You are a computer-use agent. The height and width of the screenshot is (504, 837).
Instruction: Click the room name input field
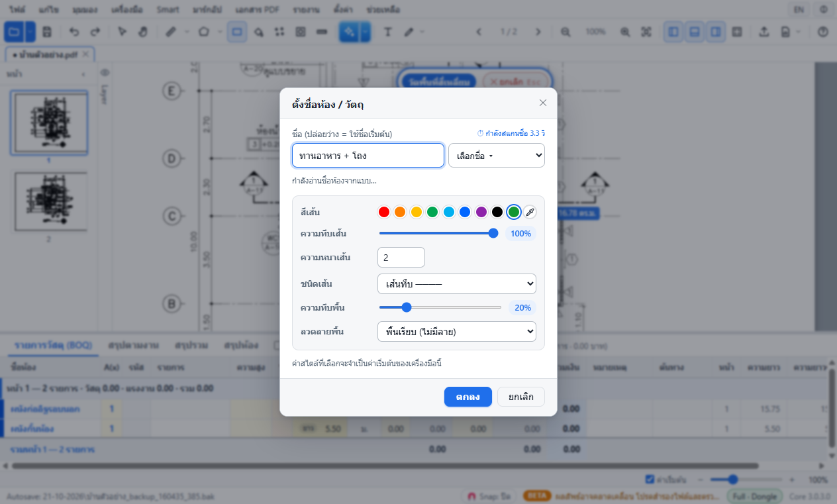(x=368, y=156)
